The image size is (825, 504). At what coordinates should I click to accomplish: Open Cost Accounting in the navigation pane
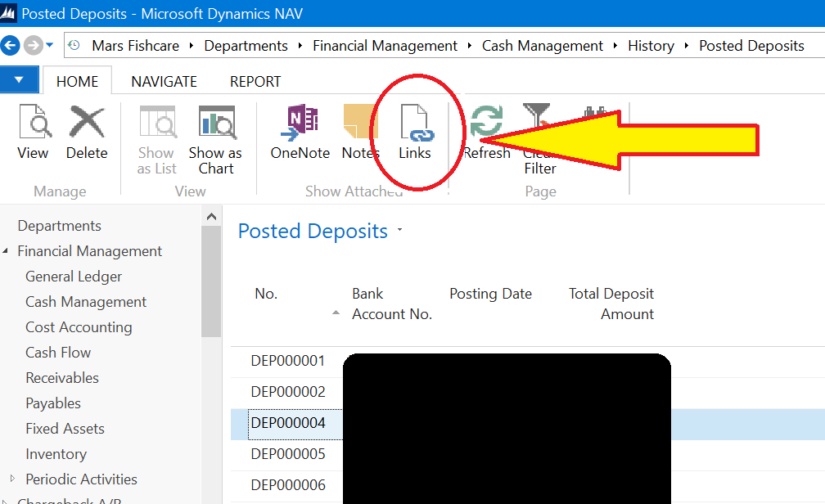coord(79,326)
